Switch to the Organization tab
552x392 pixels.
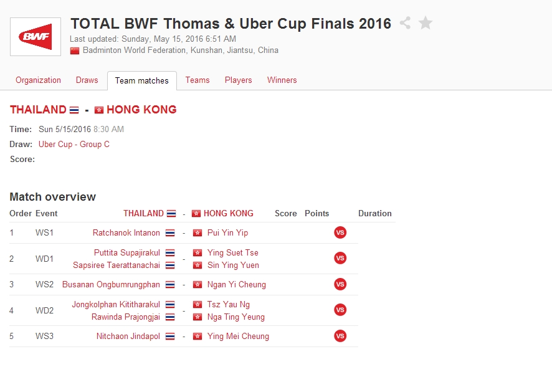(x=38, y=80)
